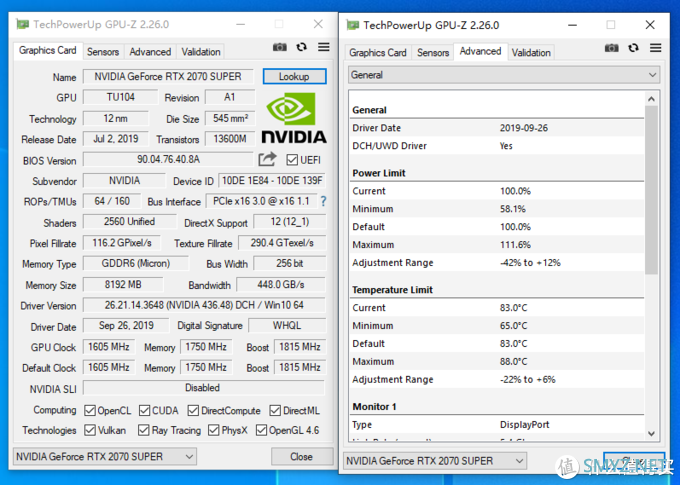Click the Shaders 2560 Unified field

(129, 222)
